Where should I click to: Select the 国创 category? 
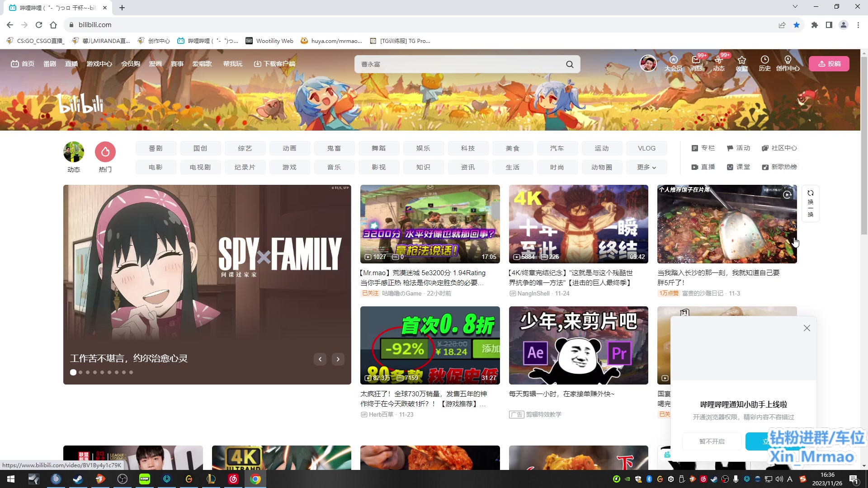[x=200, y=148]
